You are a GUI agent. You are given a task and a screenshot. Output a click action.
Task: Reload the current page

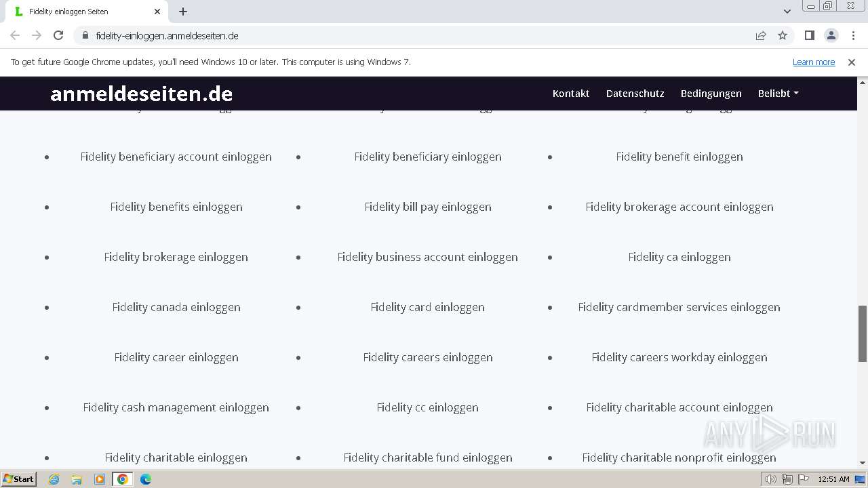58,35
